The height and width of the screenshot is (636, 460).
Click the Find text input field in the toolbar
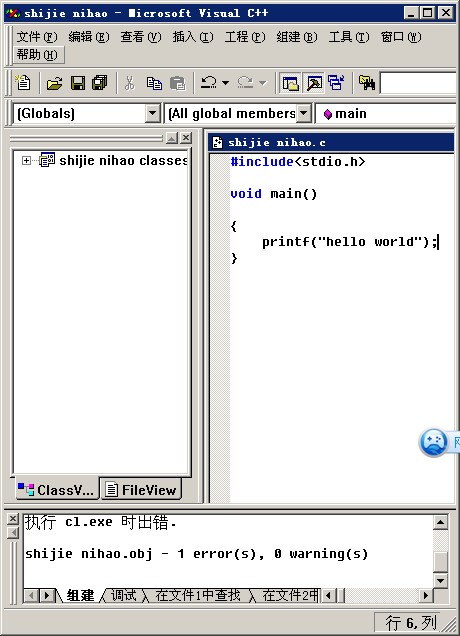(419, 83)
